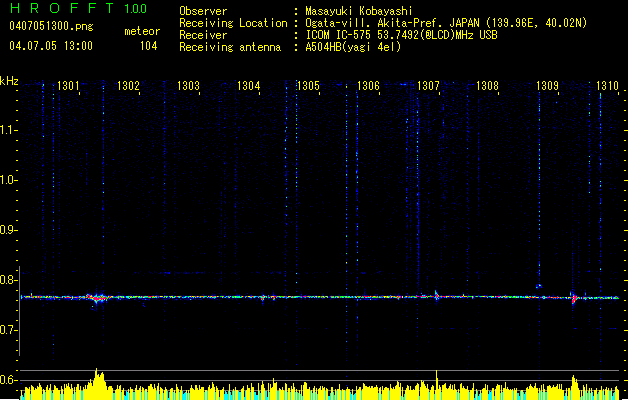The height and width of the screenshot is (400, 629).
Task: Click the "Receiver" field label
Action: [203, 35]
